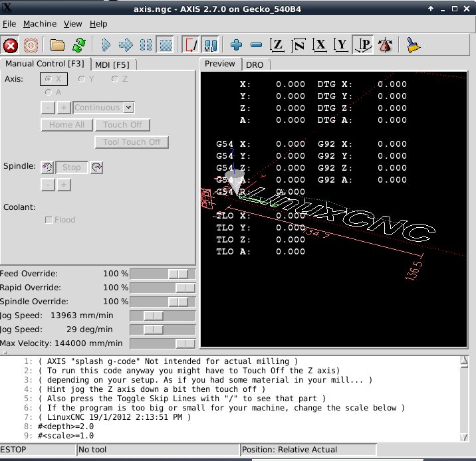Select the X axis radio button

pyautogui.click(x=49, y=79)
